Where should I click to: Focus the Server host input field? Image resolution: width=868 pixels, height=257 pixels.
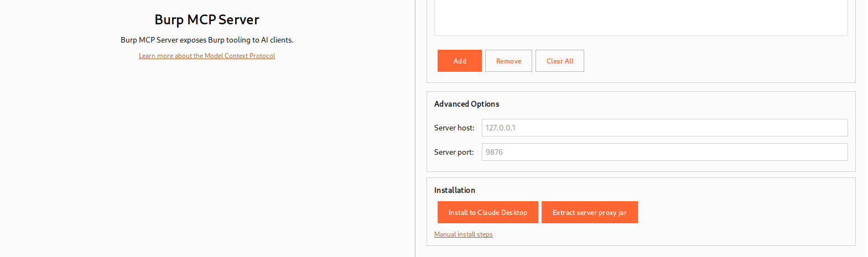(664, 128)
